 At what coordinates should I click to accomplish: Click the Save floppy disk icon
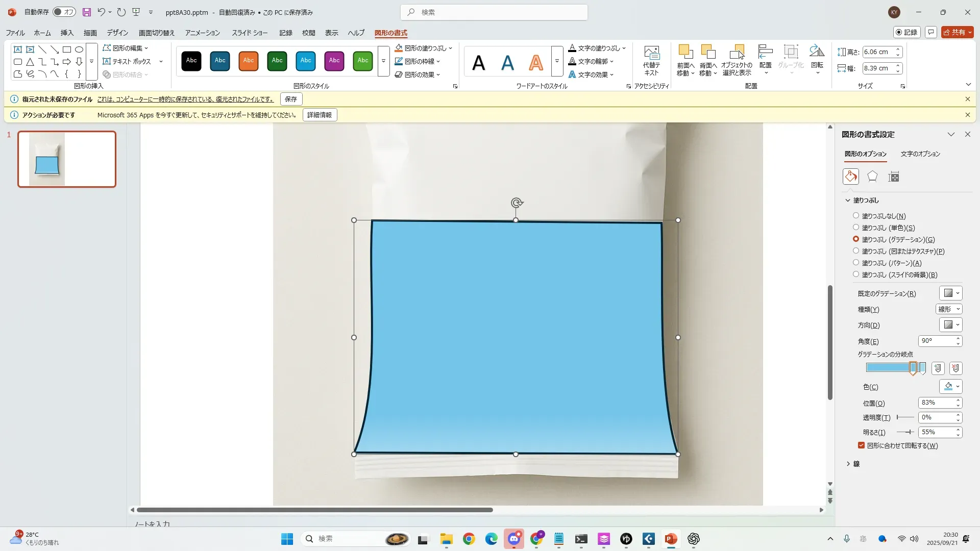coord(87,12)
